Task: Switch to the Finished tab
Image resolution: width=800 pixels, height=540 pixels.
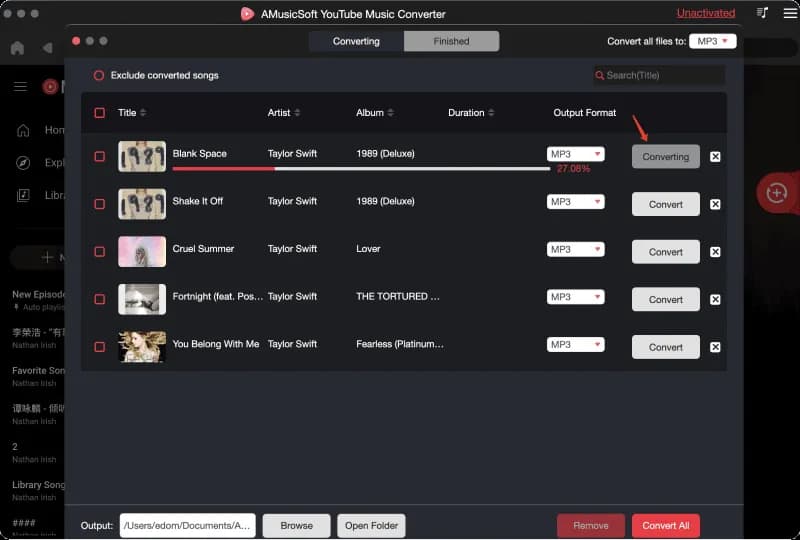Action: 451,41
